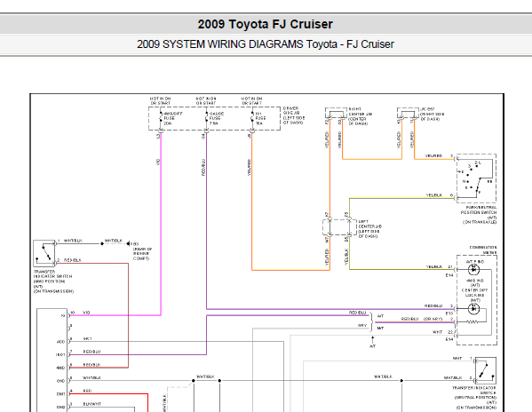The image size is (532, 412).
Task: Click the '2009 SYSTEM WIRING DIAGRAMS Toyota - FJ Cruiser' subtitle
Action: 266,44
